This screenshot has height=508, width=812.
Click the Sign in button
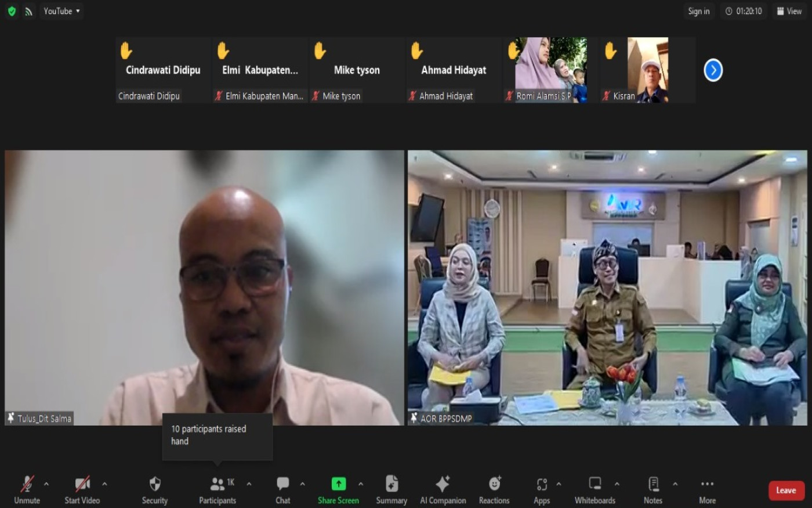tap(698, 11)
